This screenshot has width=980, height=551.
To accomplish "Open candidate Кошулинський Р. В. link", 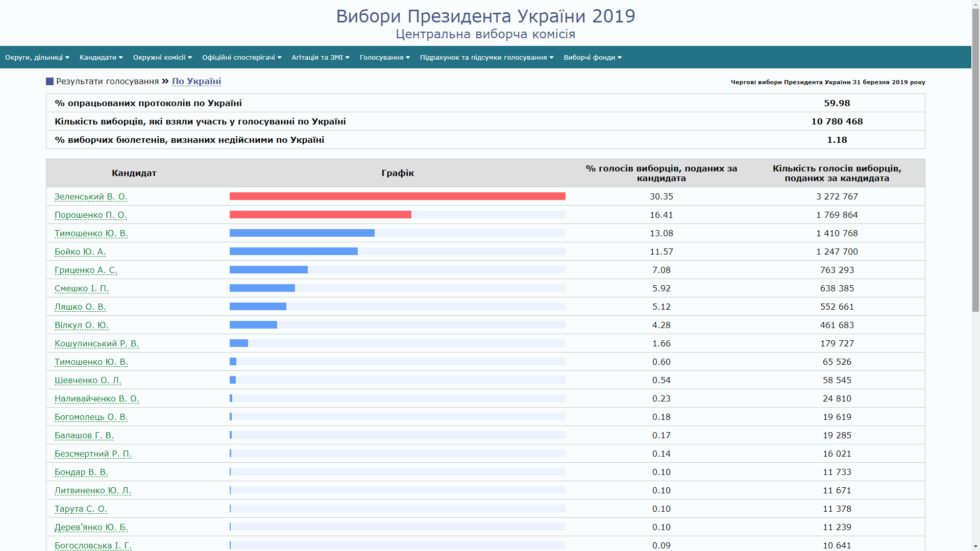I will pyautogui.click(x=97, y=343).
